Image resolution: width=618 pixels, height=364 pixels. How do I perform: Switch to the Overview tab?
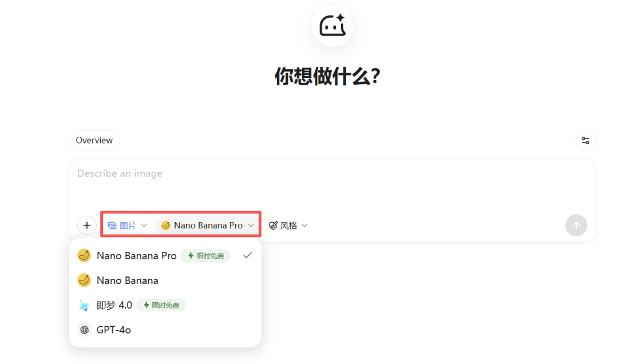94,140
